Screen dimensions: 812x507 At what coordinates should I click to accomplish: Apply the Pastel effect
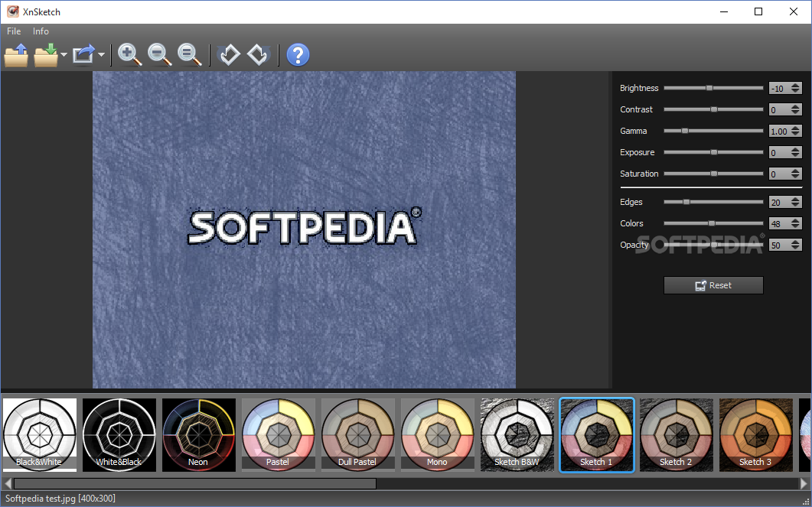click(278, 434)
